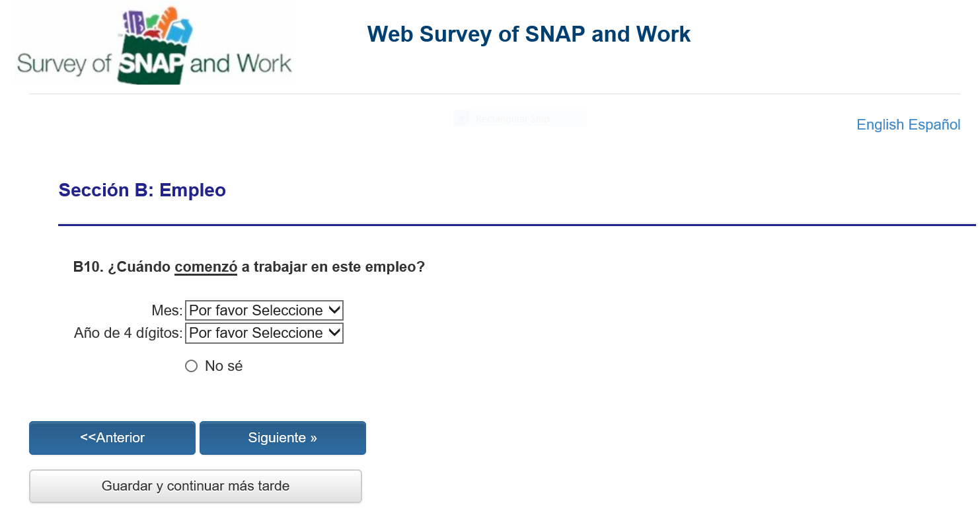Click the Año de 4 dígitos label
The width and height of the screenshot is (980, 513).
128,333
